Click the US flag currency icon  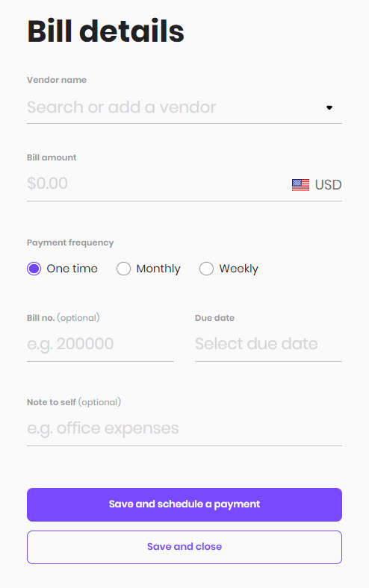pos(300,185)
